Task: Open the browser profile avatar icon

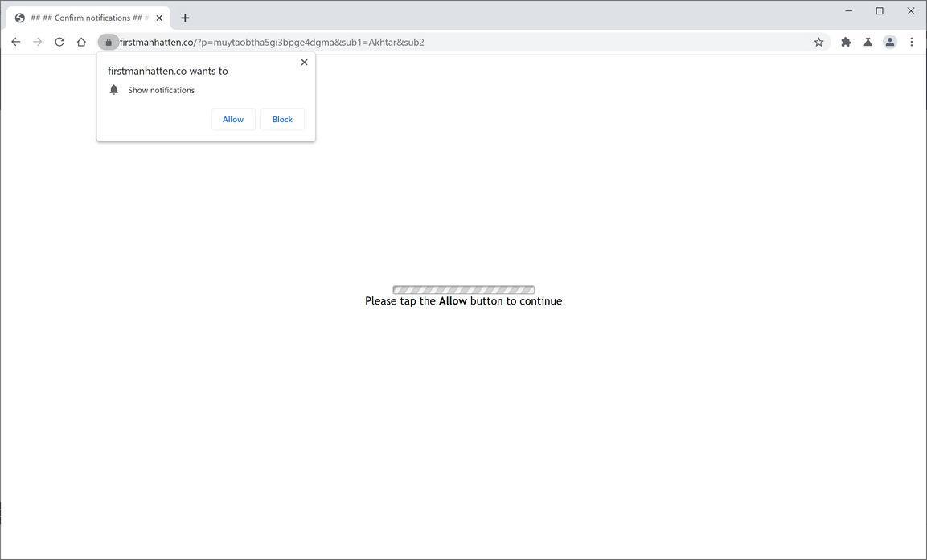Action: 889,42
